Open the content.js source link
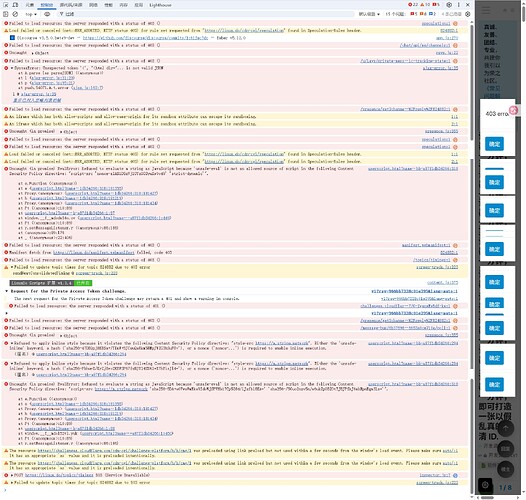Image resolution: width=526 pixels, height=500 pixels. pyautogui.click(x=442, y=283)
